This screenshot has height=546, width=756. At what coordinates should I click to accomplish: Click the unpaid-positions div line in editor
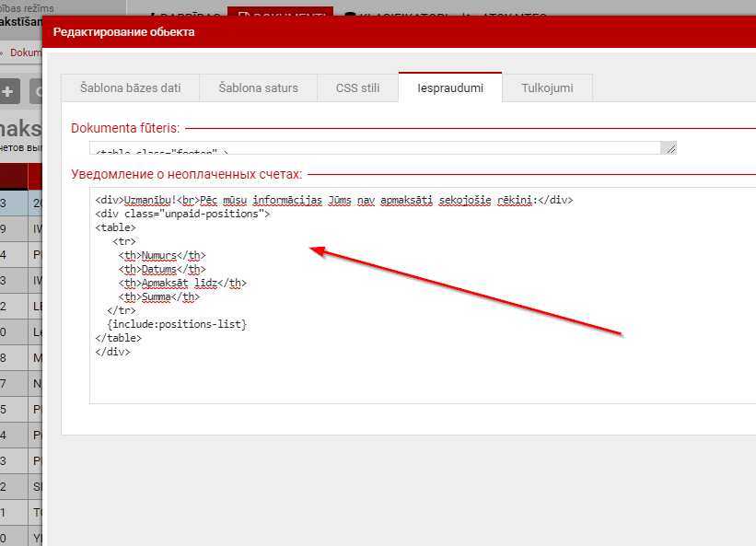(x=181, y=214)
